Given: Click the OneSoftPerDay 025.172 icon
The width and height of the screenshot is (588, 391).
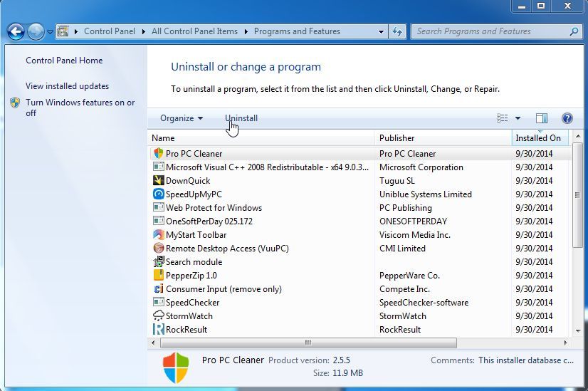Looking at the screenshot, I should (x=159, y=221).
